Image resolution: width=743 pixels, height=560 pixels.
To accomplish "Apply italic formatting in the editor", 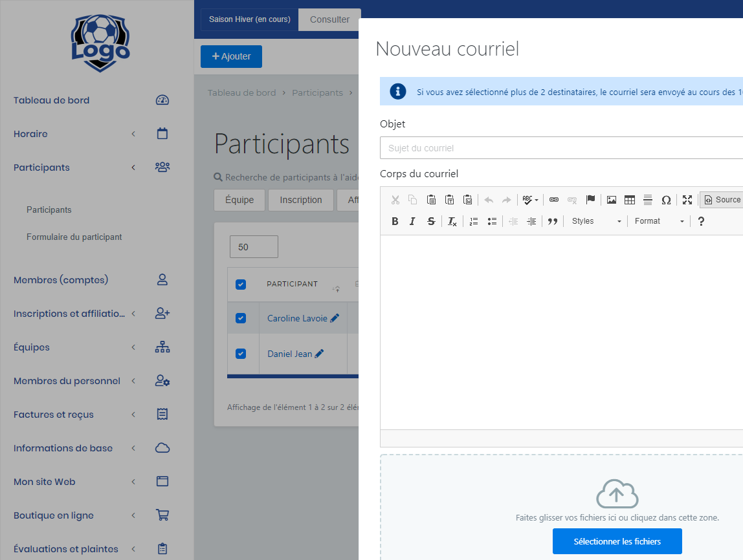I will 412,221.
